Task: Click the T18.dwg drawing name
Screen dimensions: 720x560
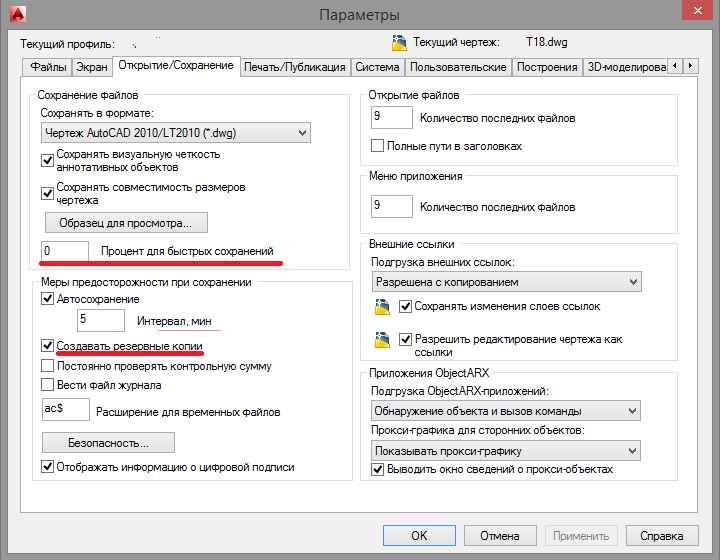Action: click(x=546, y=42)
